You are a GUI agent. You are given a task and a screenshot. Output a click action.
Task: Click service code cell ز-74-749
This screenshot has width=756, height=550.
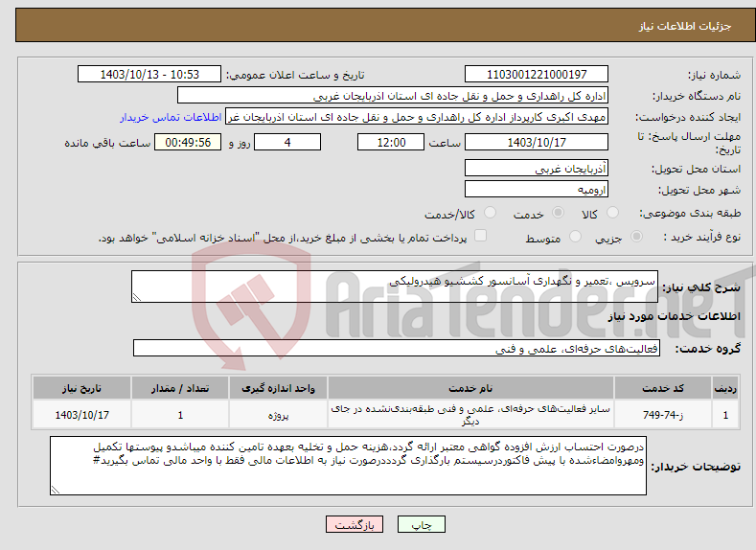pos(663,415)
